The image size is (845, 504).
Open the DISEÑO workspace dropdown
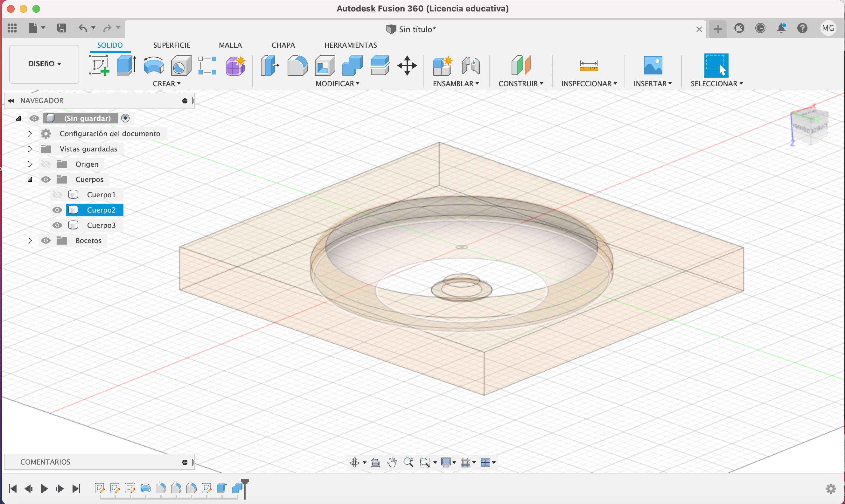coord(44,64)
